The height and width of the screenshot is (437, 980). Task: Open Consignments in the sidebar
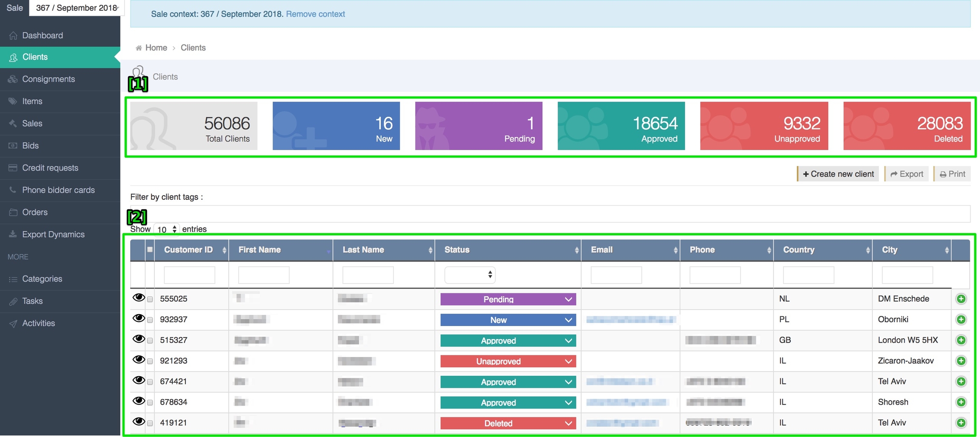[x=48, y=79]
